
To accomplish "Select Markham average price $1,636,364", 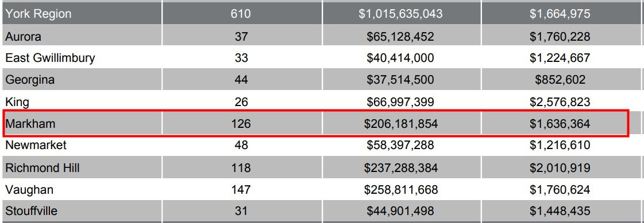I will (x=560, y=123).
